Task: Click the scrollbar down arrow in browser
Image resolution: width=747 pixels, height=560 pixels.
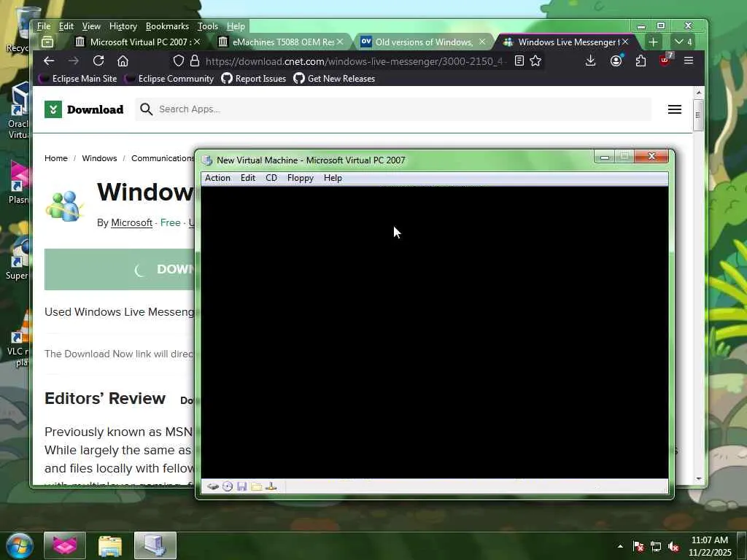Action: (698, 478)
